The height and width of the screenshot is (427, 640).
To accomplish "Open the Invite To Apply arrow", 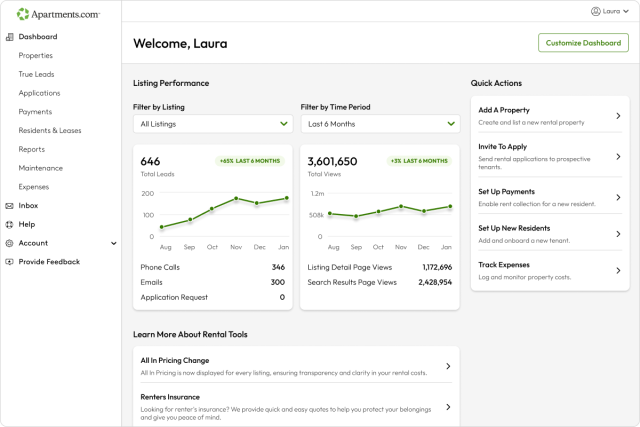I will [618, 157].
